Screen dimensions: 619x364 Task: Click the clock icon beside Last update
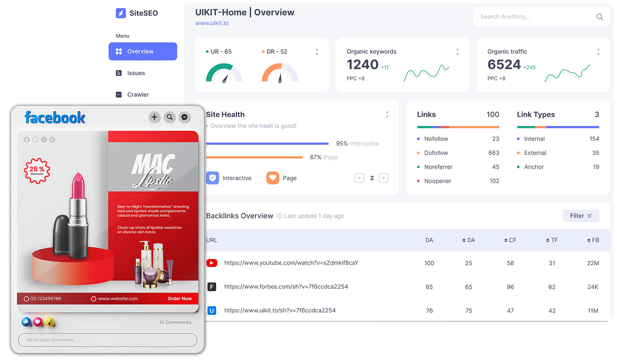click(x=279, y=216)
